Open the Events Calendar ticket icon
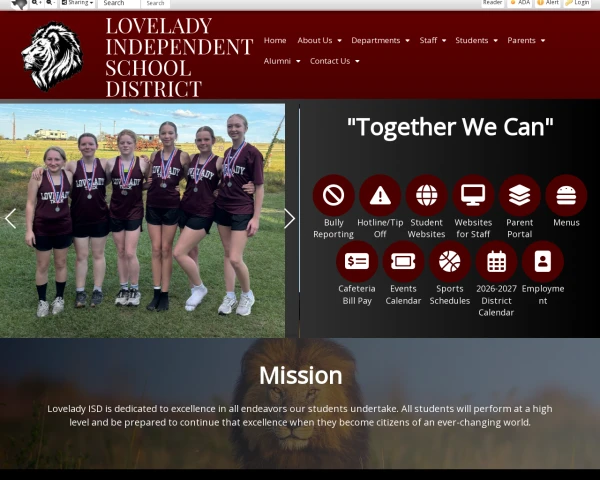The height and width of the screenshot is (480, 600). tap(403, 262)
